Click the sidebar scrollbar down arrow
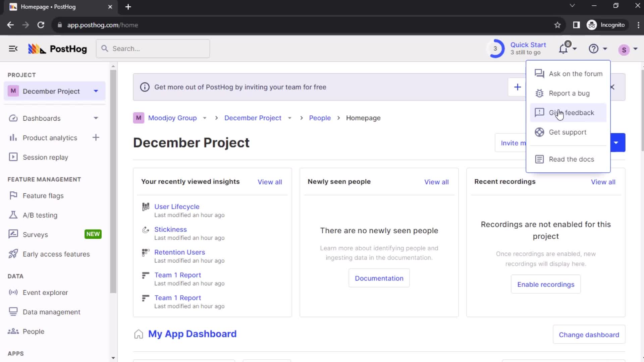 point(113,358)
